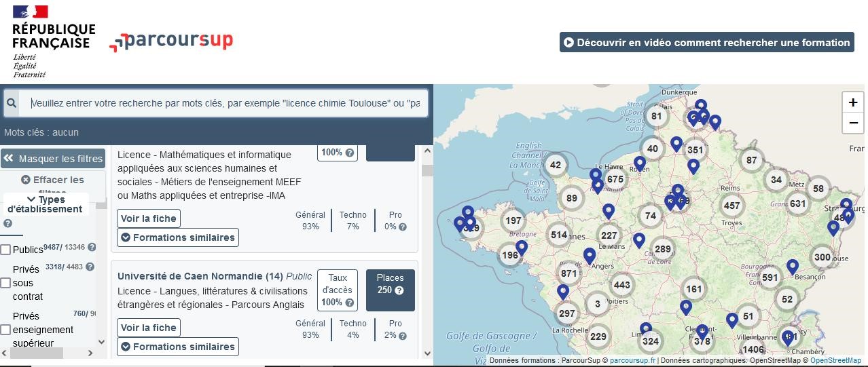Click the Université de Caen Normandie (14) title

(200, 276)
